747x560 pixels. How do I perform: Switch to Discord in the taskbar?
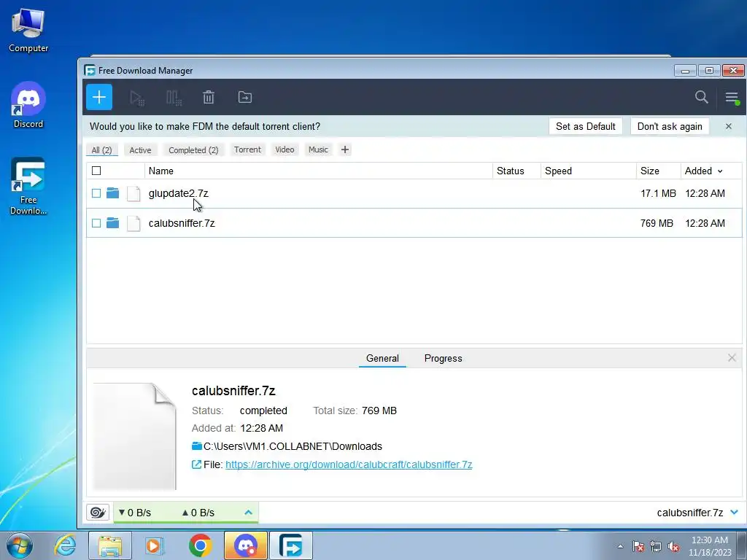point(245,545)
